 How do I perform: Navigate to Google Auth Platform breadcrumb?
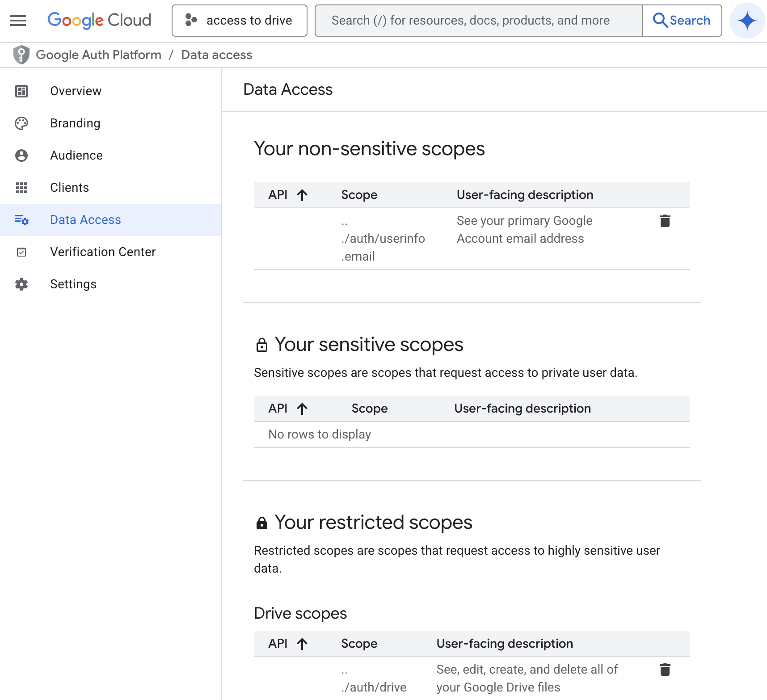tap(99, 55)
